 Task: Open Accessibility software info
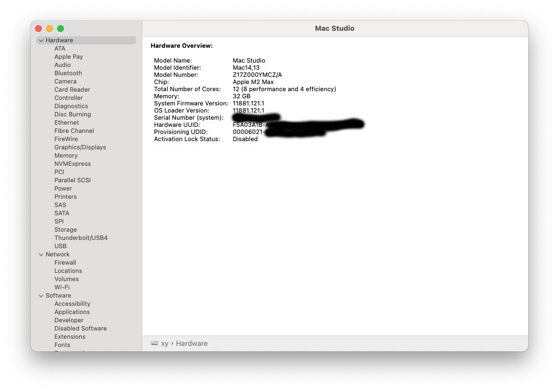73,304
